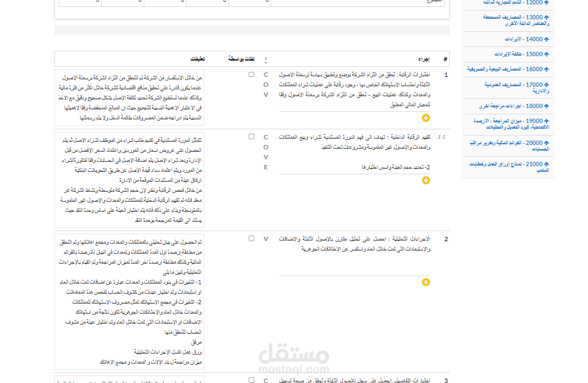Image resolution: width=588 pixels, height=383 pixels.
Task: Click the up-arrow icon beside 15000
Action: [546, 54]
